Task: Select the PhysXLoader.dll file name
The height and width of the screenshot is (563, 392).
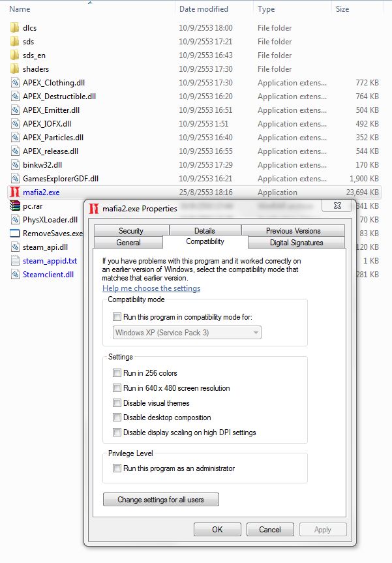Action: point(50,220)
